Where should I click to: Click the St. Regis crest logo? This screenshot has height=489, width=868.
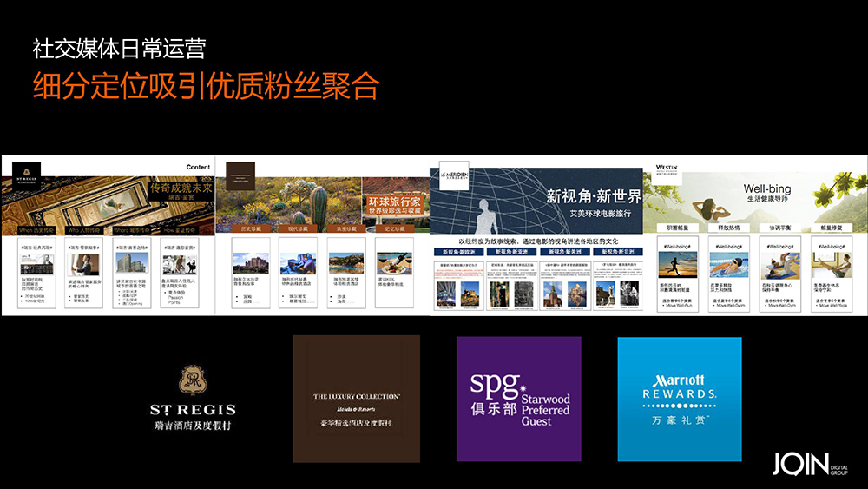pos(193,380)
